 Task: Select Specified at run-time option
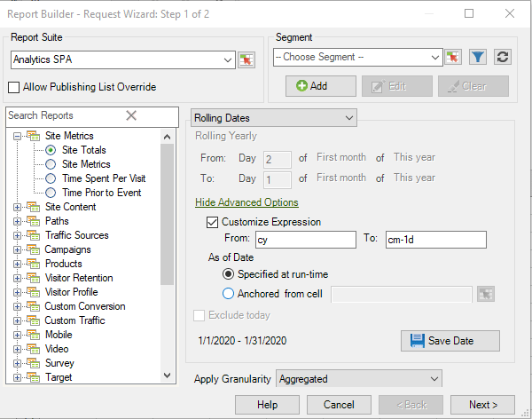pyautogui.click(x=228, y=274)
